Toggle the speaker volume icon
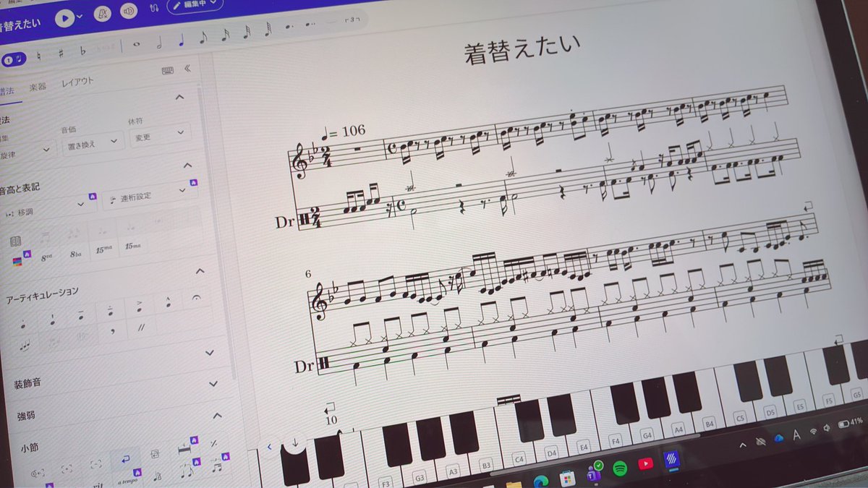868x488 pixels. [x=129, y=11]
